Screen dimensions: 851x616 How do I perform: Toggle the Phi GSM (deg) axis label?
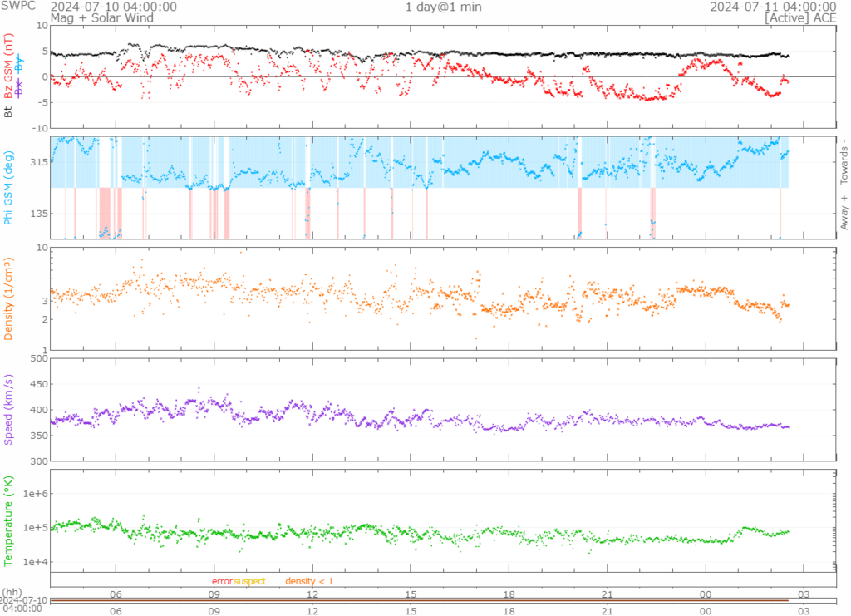pyautogui.click(x=8, y=188)
